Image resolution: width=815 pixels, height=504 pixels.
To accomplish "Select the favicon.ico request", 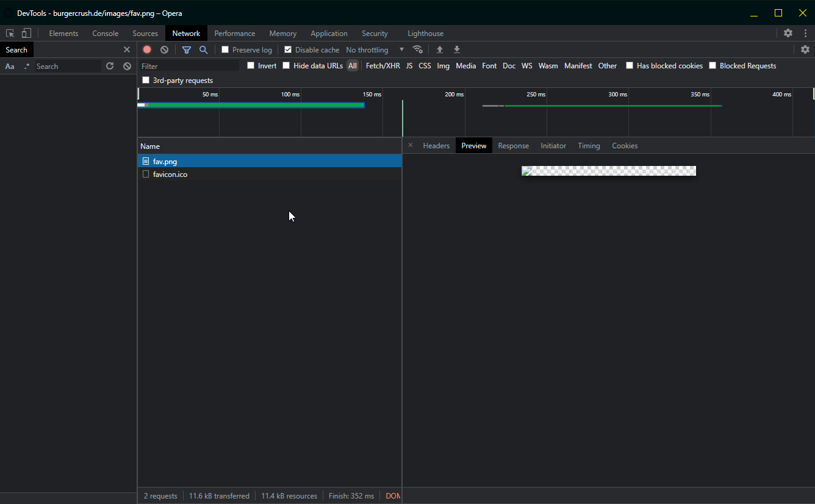I will tap(170, 175).
